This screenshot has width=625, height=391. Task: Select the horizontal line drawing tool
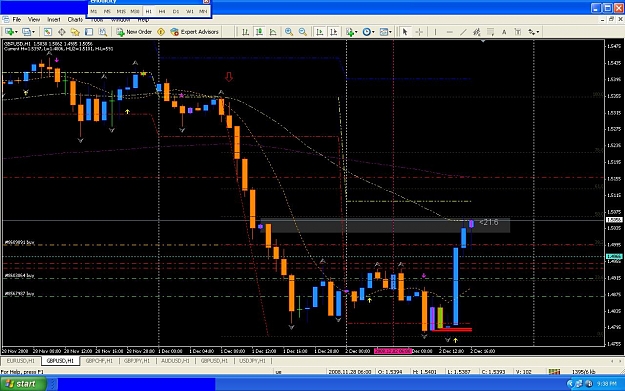(x=450, y=32)
